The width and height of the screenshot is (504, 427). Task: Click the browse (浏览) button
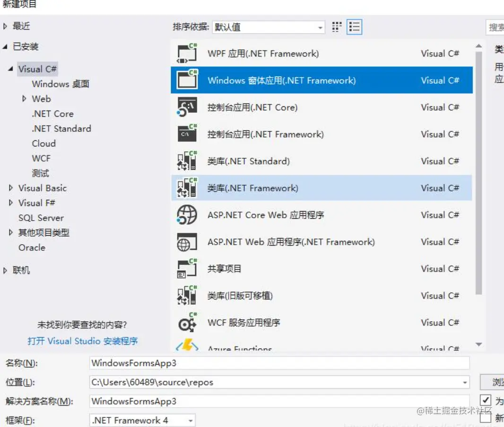point(492,382)
